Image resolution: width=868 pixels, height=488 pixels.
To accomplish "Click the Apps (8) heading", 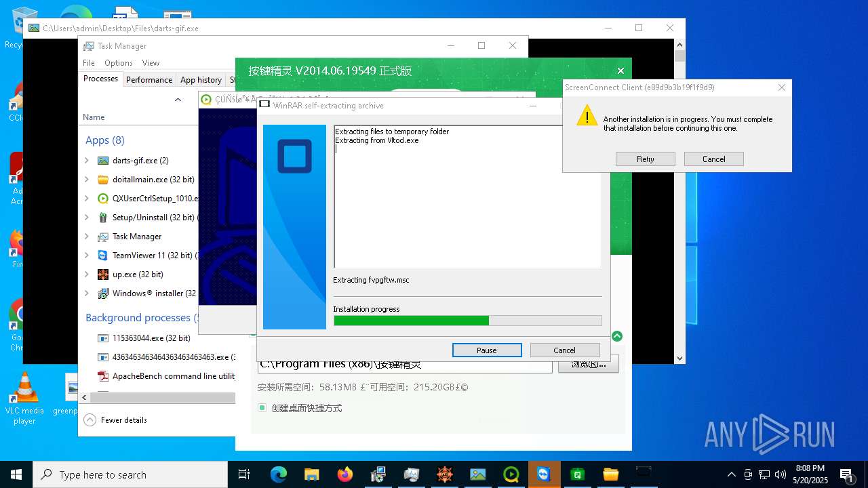I will tap(105, 140).
